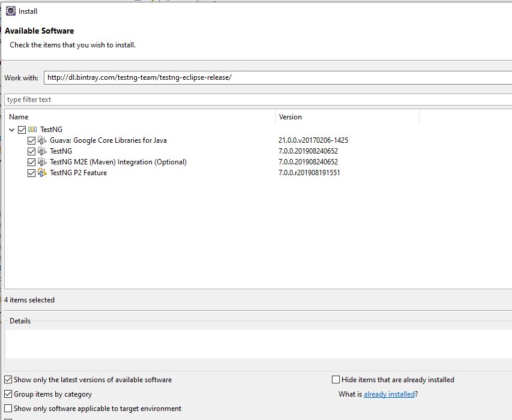Image resolution: width=512 pixels, height=420 pixels.
Task: Click the Eclipse Install dialog icon
Action: 11,11
